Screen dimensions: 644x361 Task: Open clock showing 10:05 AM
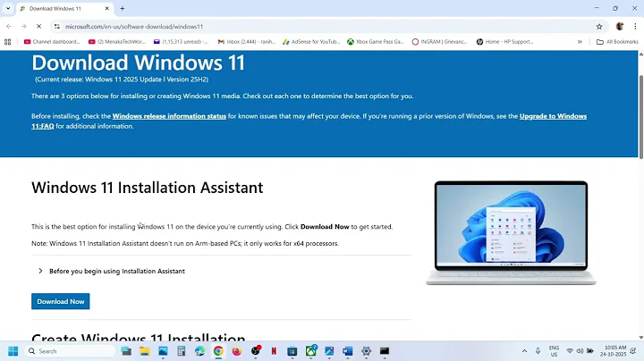(613, 351)
